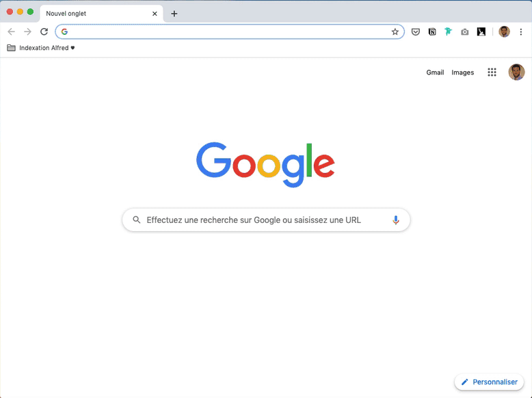This screenshot has width=532, height=398.
Task: Open the Indexation Alfred bookmarks folder
Action: click(41, 48)
